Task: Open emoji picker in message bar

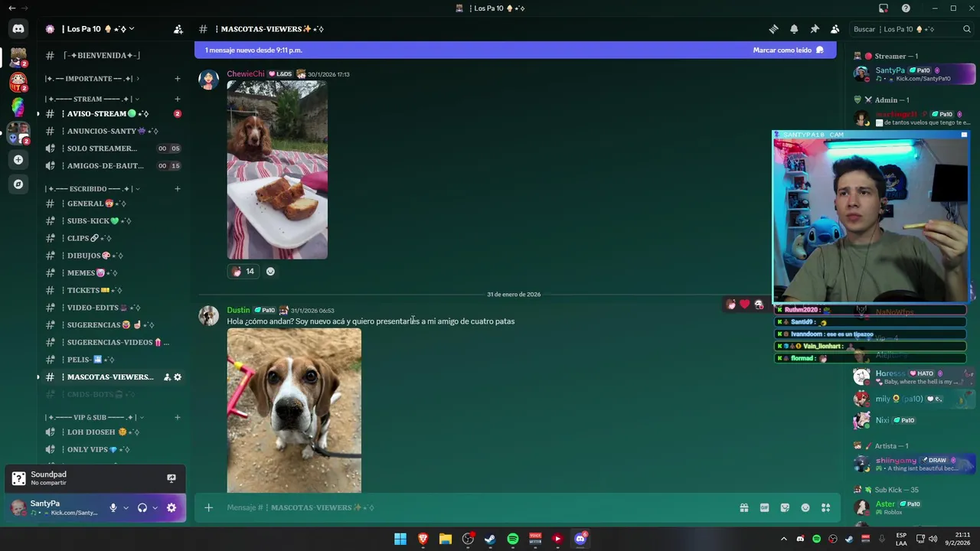Action: [x=805, y=507]
